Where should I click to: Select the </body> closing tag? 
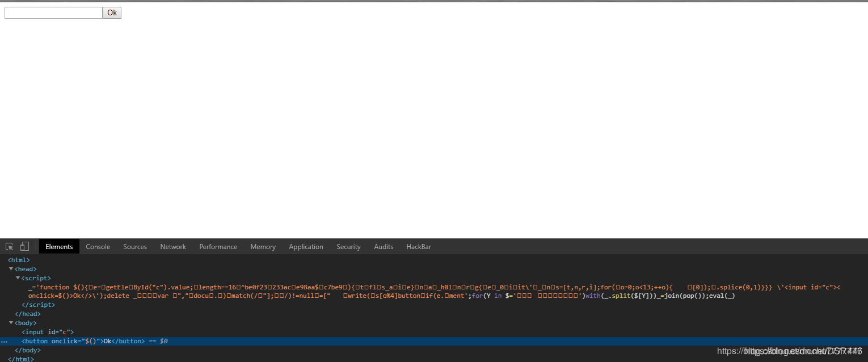(x=28, y=350)
